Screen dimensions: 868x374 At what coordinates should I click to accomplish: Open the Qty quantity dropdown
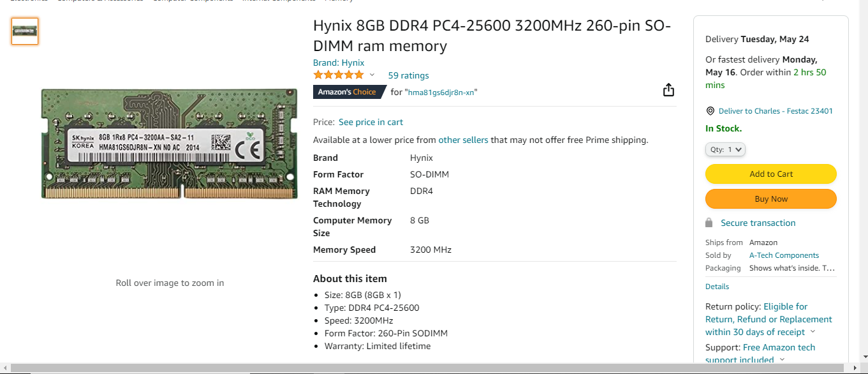pyautogui.click(x=725, y=149)
